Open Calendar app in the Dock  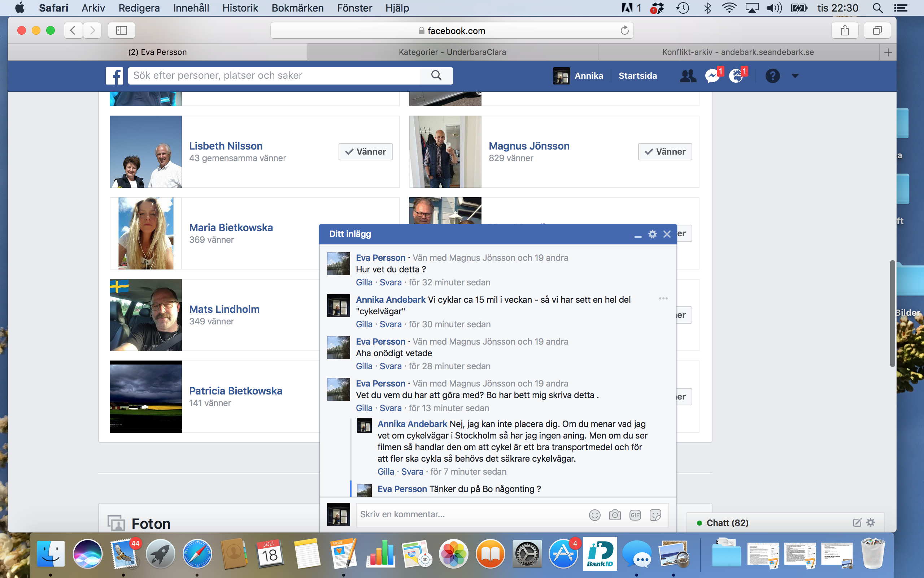point(270,553)
